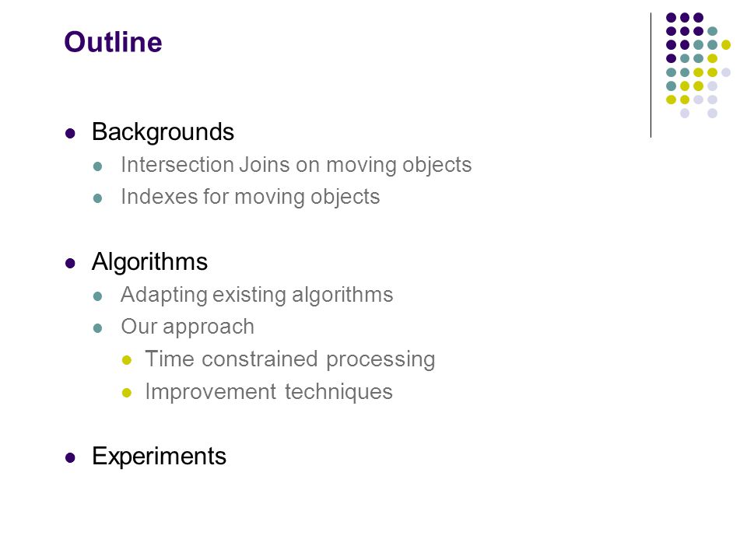Click the teal bullet before Indexes

tap(98, 198)
